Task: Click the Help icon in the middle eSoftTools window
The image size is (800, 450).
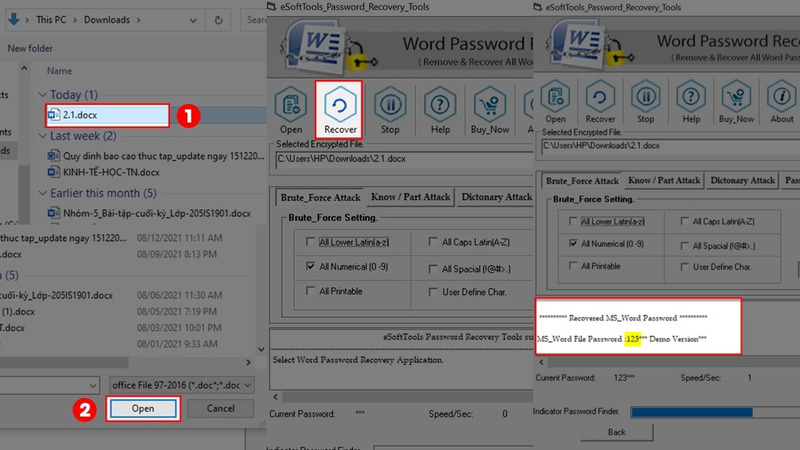Action: pyautogui.click(x=440, y=105)
